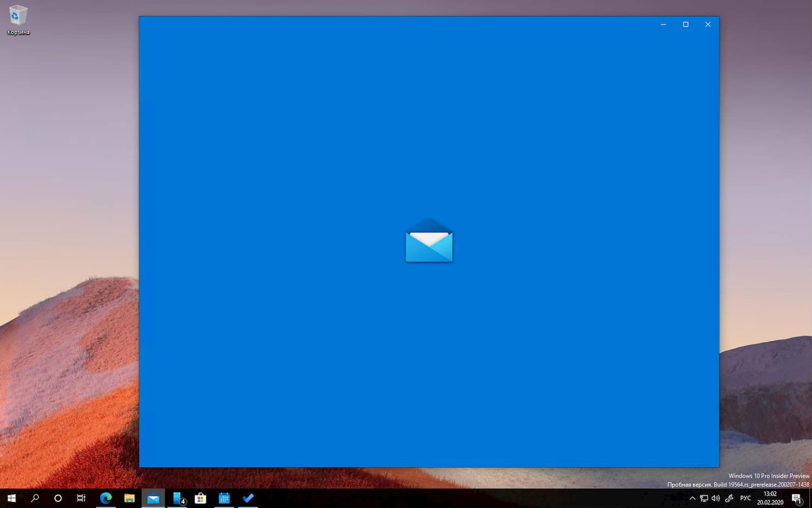Expand hidden icons in the system tray
This screenshot has height=508, width=812.
[x=692, y=498]
